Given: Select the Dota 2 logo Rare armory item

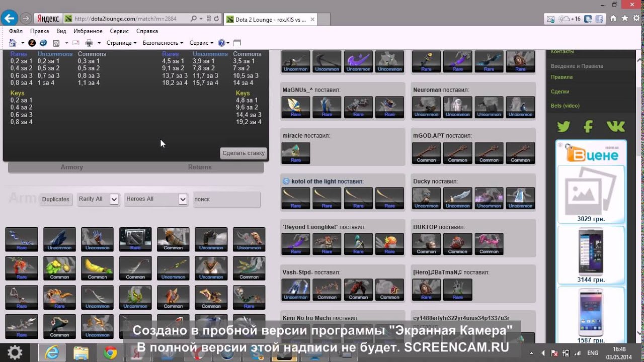Looking at the screenshot, I should (135, 239).
